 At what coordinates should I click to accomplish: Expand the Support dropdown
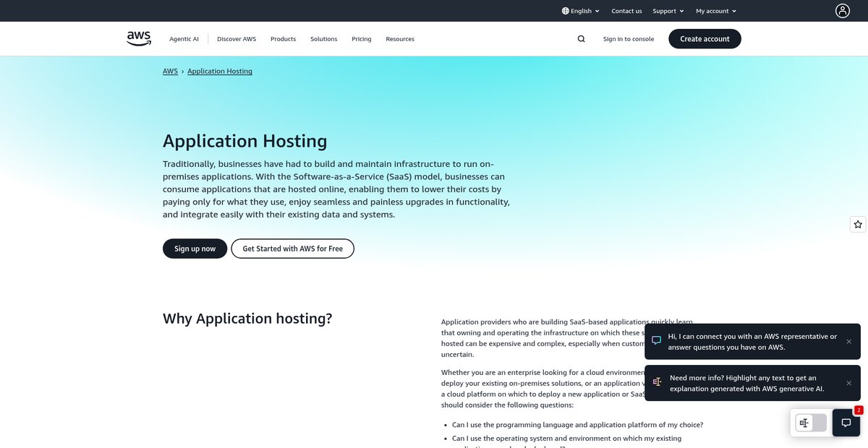(668, 11)
